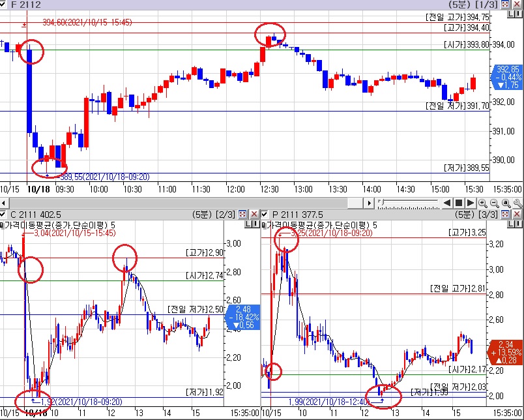Screen dimensions: 524x420
Task: Zoom in the chart with the plus magnifier
Action: point(482,203)
